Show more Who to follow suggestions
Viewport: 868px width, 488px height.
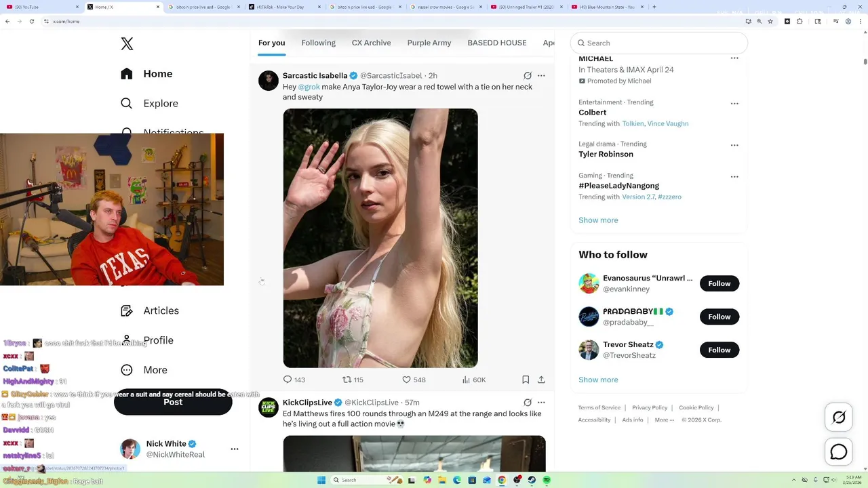[598, 380]
